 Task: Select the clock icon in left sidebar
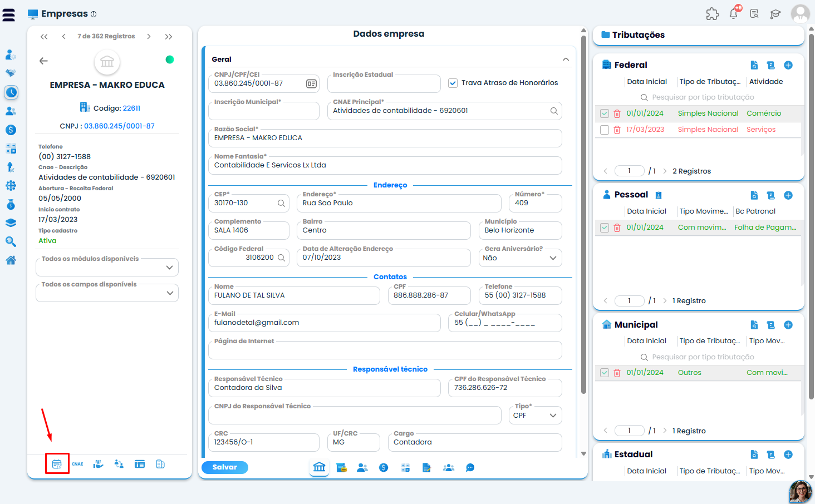pyautogui.click(x=11, y=92)
